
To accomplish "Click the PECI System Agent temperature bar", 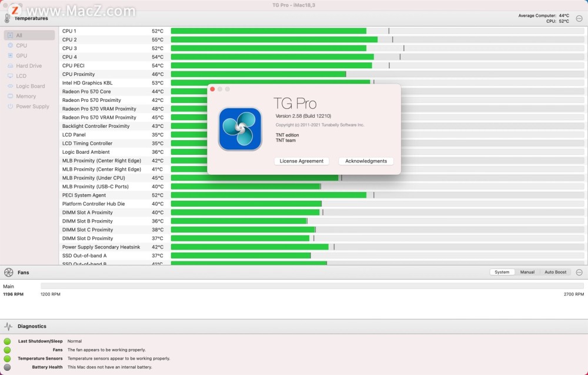I will 269,195.
